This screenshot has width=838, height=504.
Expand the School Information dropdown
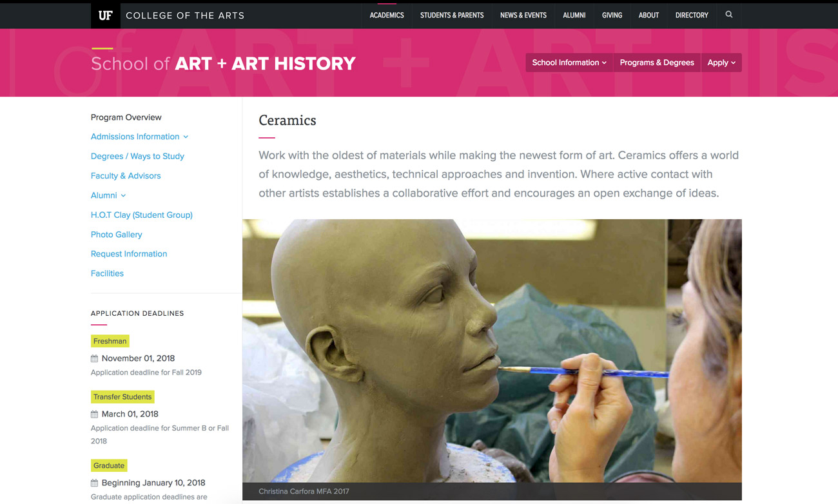(x=569, y=63)
